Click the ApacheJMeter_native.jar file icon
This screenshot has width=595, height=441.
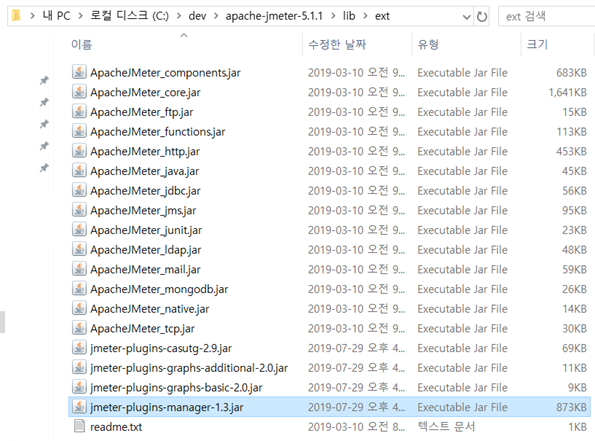(79, 309)
